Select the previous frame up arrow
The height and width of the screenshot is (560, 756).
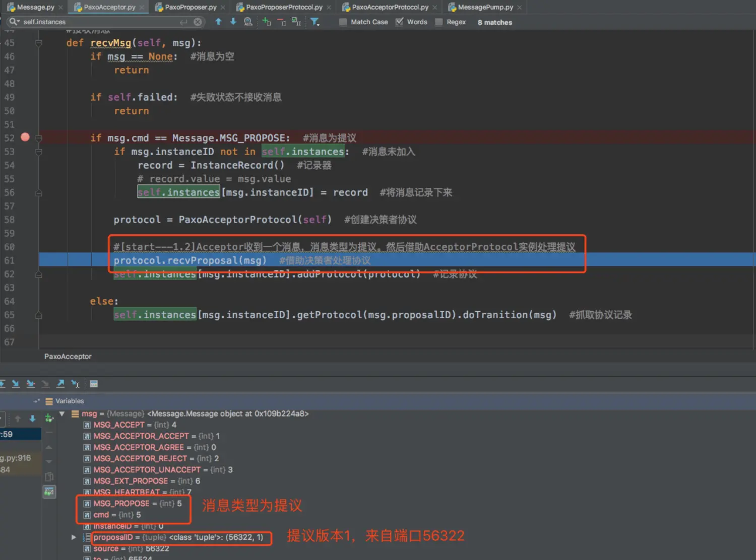point(18,418)
